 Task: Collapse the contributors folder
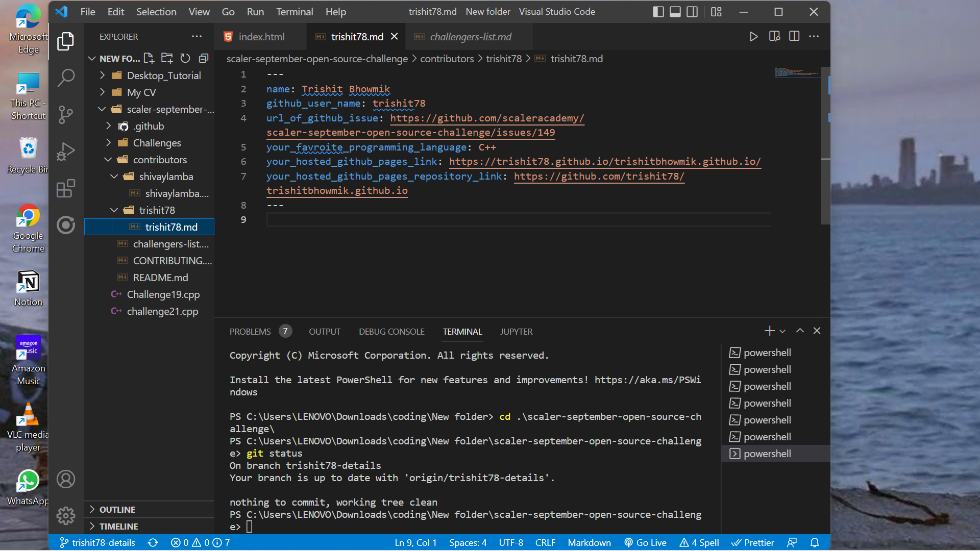point(108,160)
